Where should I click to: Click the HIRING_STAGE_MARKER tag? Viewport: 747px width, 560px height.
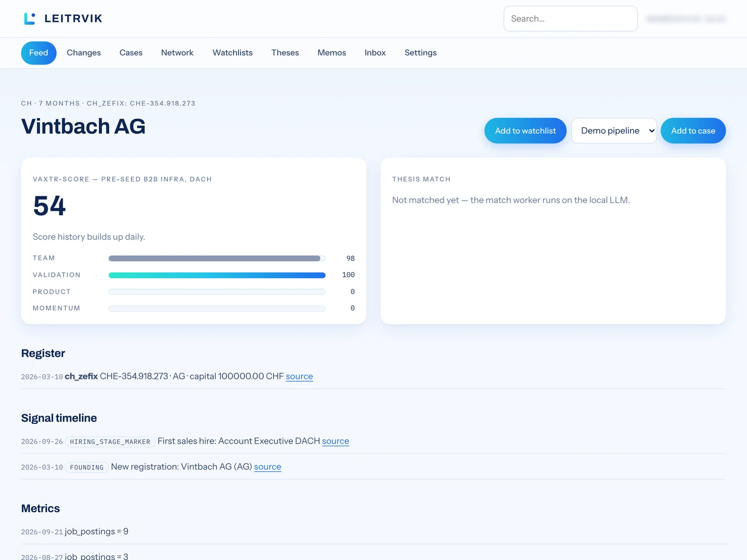tap(110, 441)
